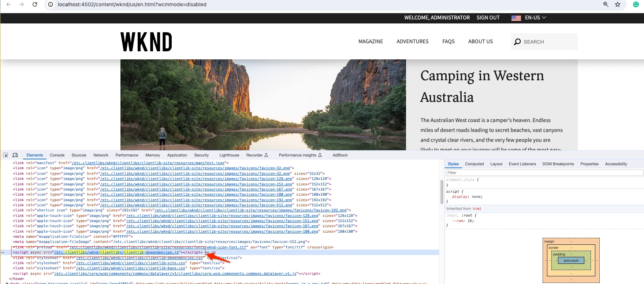Activate the inspect element picker icon
644x284 pixels.
pyautogui.click(x=5, y=155)
